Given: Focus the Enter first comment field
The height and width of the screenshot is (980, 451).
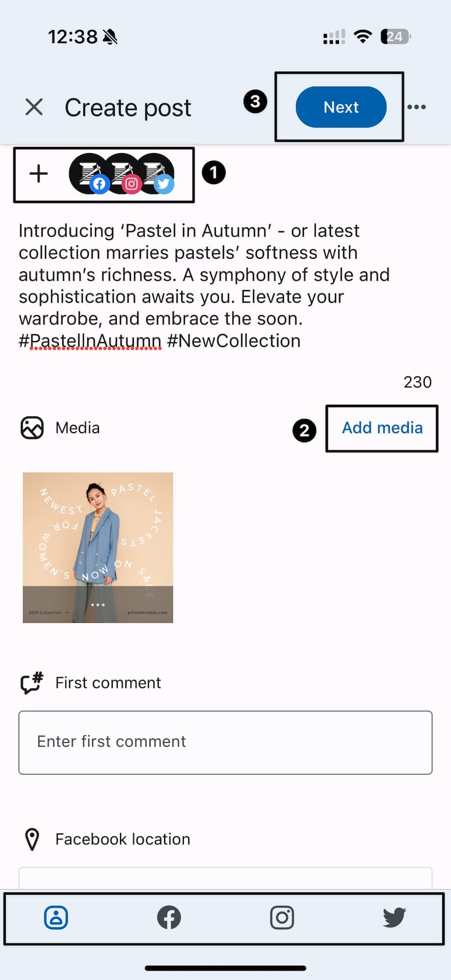Looking at the screenshot, I should click(x=225, y=742).
